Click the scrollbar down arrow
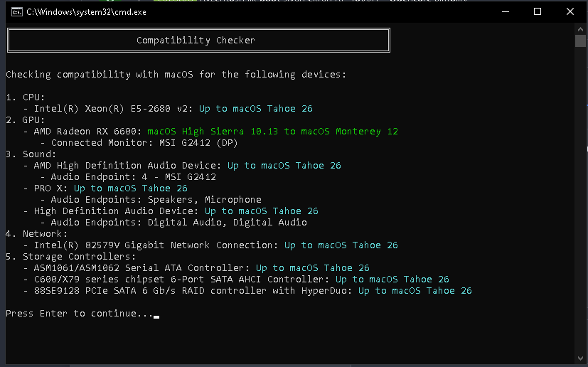 pos(580,358)
